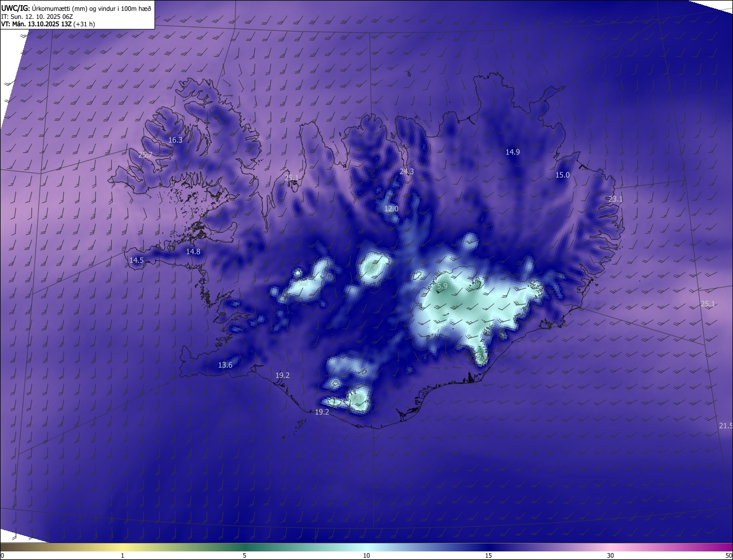Image resolution: width=733 pixels, height=560 pixels.
Task: Click the color scale label 1
Action: click(x=123, y=555)
